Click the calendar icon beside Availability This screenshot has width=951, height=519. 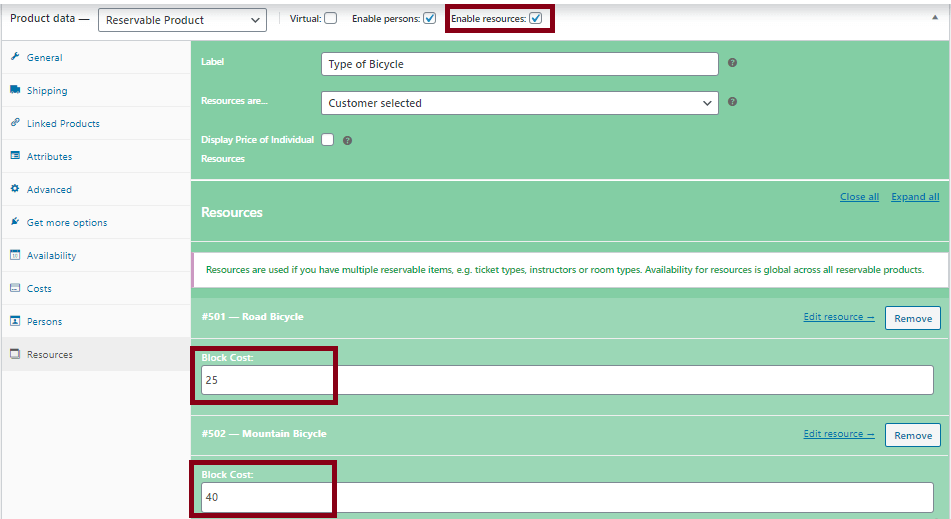coord(15,255)
